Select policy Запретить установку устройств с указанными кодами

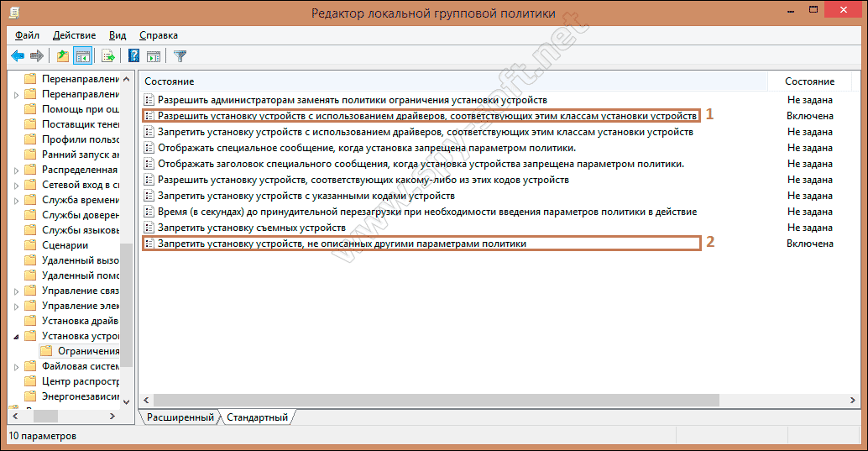point(306,196)
